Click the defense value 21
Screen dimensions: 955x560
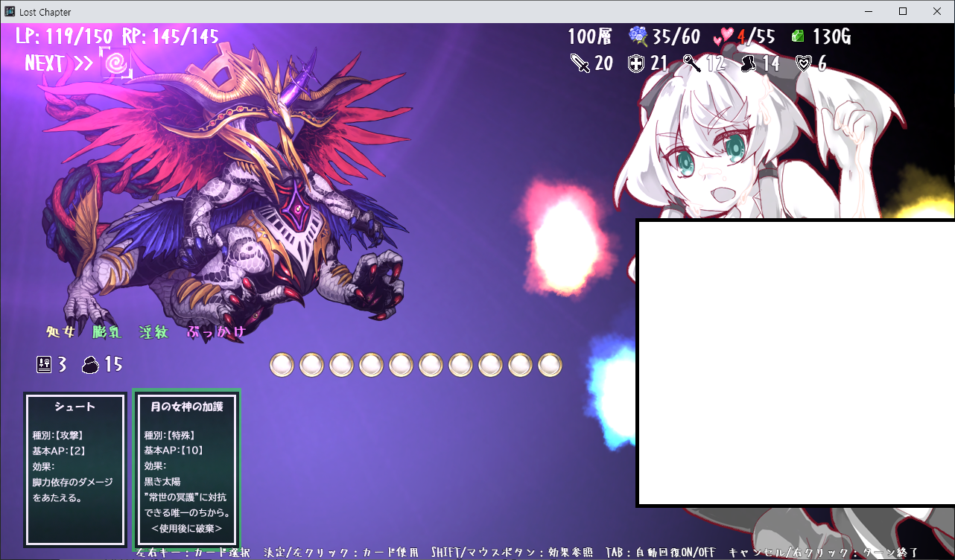659,64
